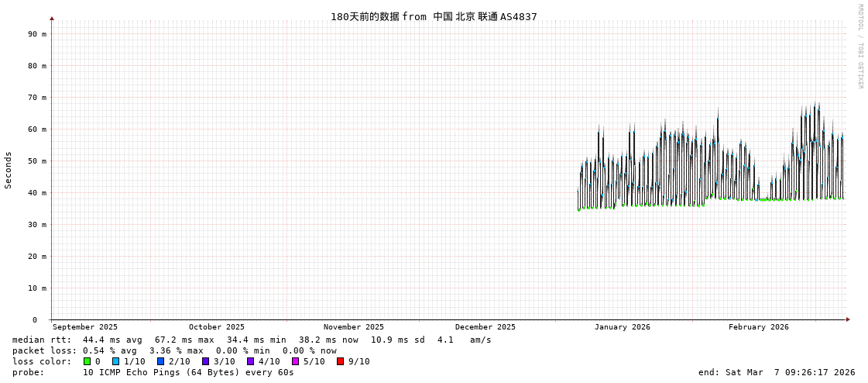This screenshot has width=868, height=383.
Task: Click the September 2025 axis label
Action: point(85,327)
